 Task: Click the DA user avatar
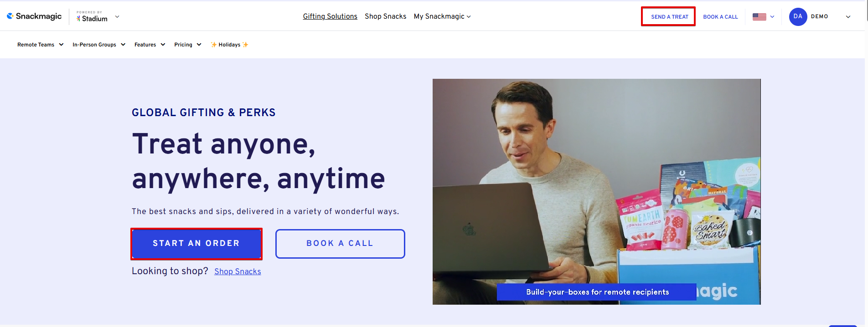coord(798,16)
